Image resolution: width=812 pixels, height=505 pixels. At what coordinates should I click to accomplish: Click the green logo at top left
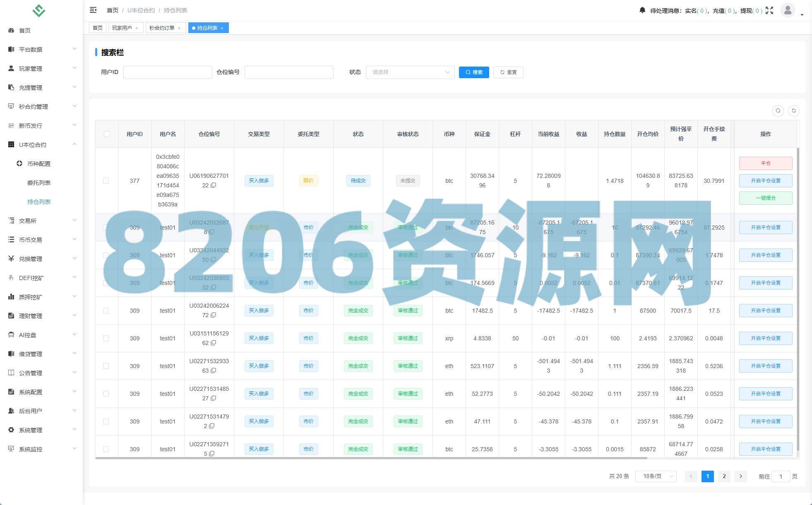point(38,10)
